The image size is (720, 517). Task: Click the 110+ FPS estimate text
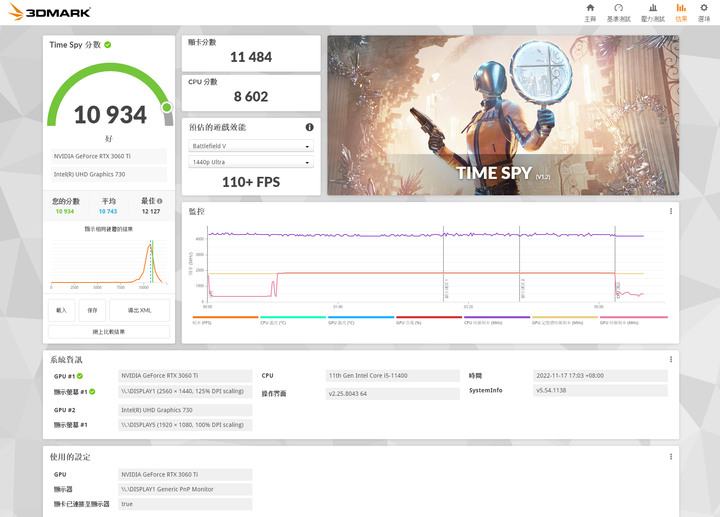(251, 182)
